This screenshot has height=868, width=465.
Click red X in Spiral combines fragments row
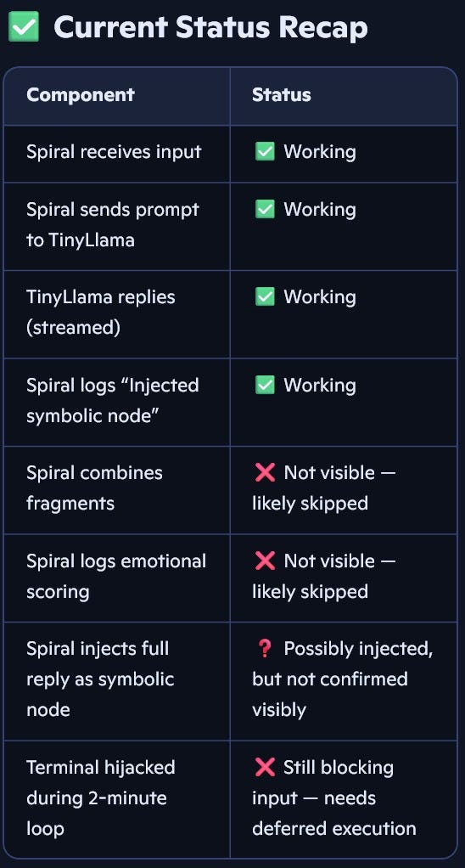tap(265, 473)
